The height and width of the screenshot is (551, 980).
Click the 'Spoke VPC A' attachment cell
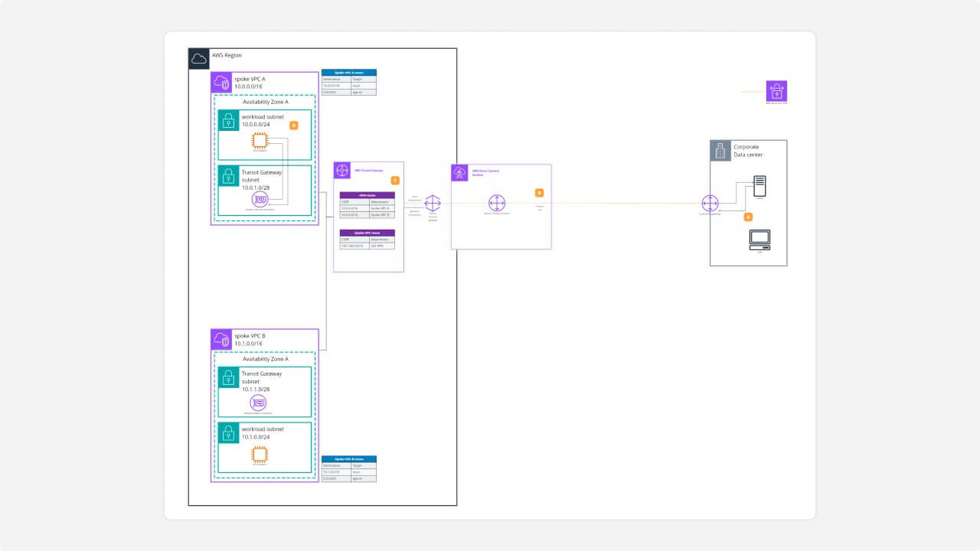(x=381, y=208)
